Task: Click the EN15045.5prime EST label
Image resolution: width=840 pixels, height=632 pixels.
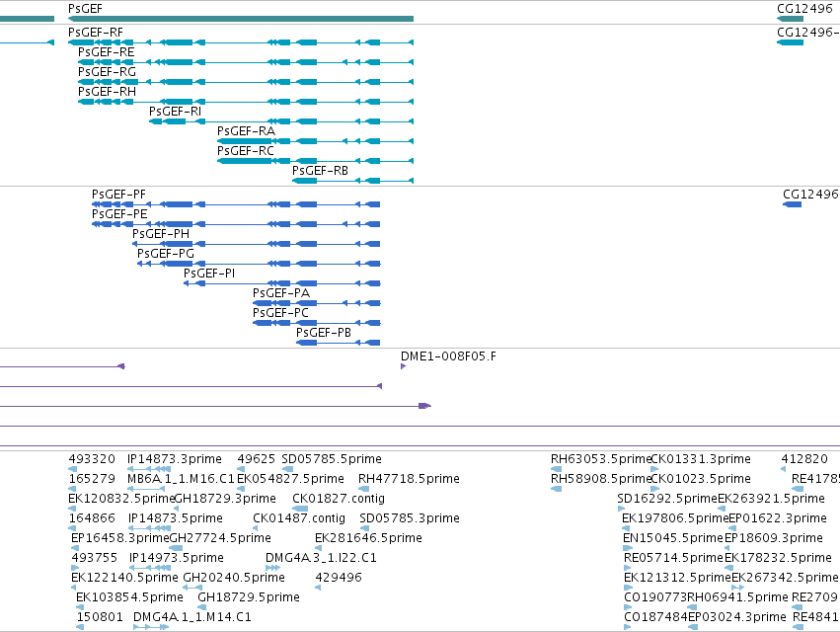Action: 673,537
